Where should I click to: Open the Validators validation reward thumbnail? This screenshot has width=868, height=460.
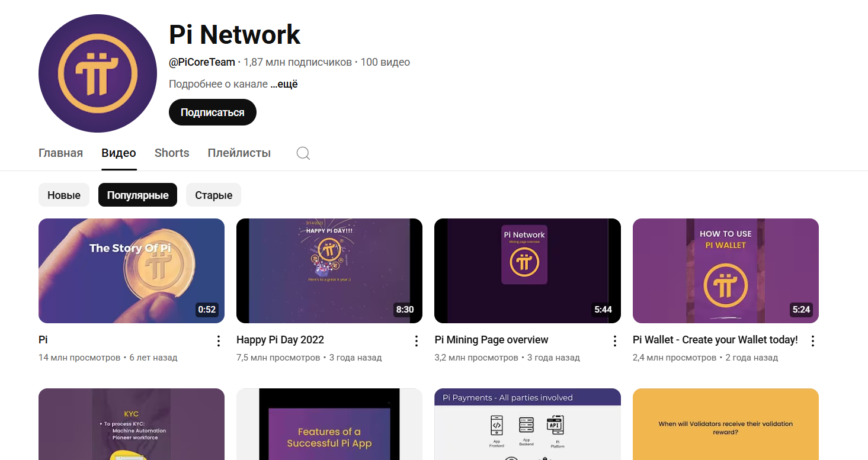(726, 424)
